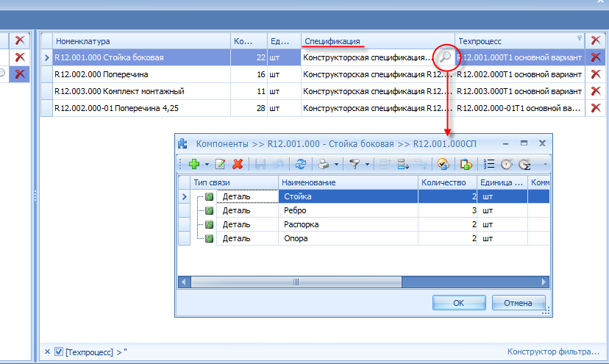Select the Ребро row in components
The width and height of the screenshot is (609, 364).
pos(364,210)
